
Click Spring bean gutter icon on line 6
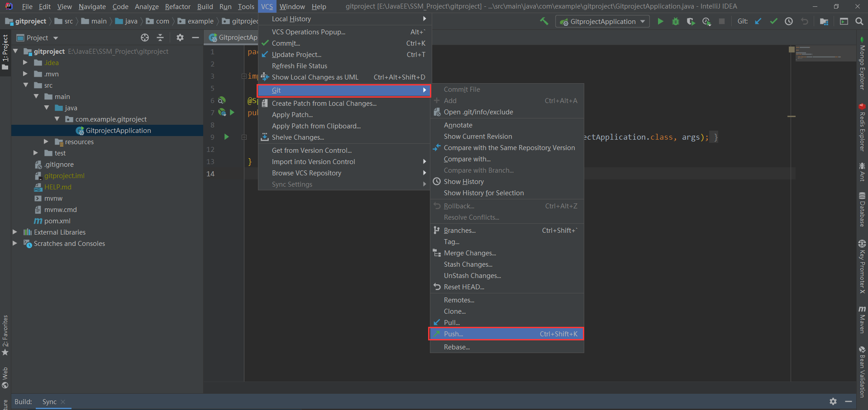[222, 100]
